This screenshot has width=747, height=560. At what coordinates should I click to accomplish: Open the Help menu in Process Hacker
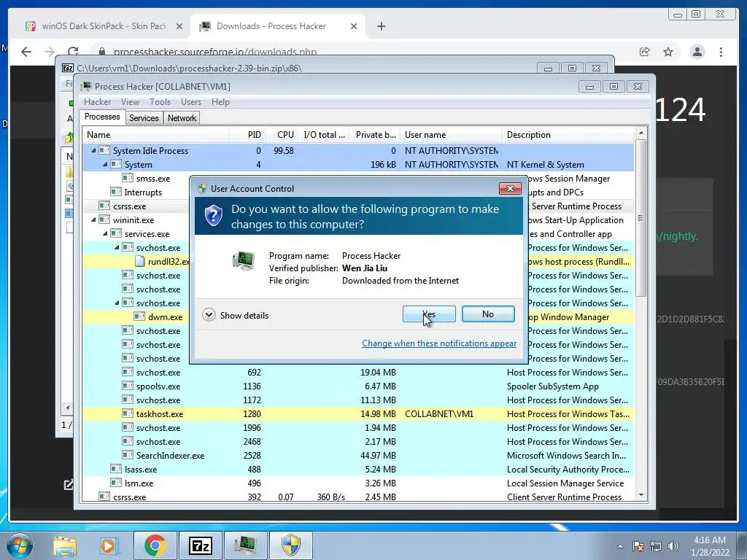point(220,102)
